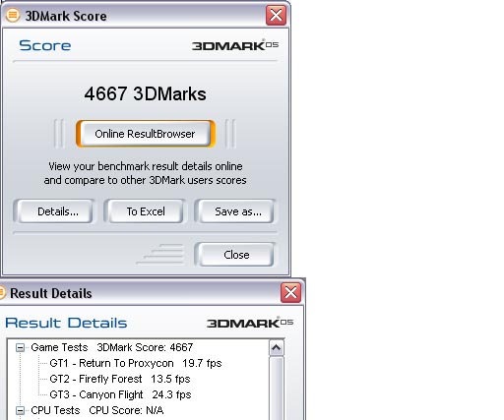Export results with To Excel
Viewport: 504px width, 420px height.
pyautogui.click(x=146, y=211)
